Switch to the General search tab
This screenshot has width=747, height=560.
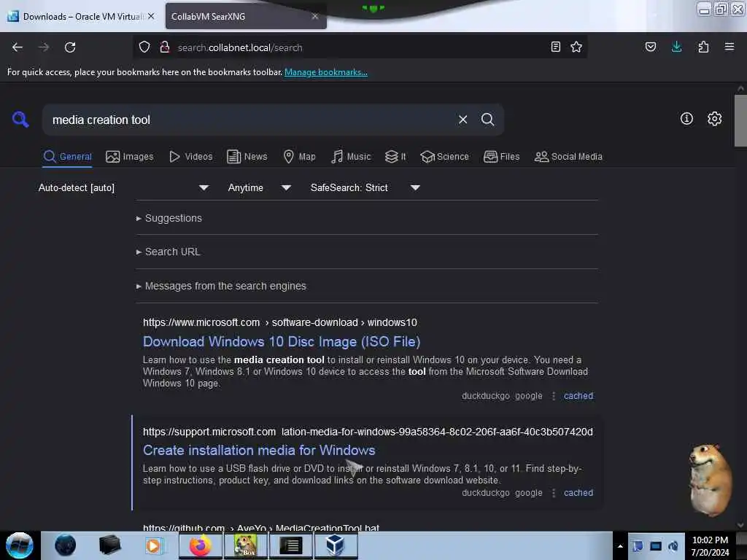click(68, 157)
